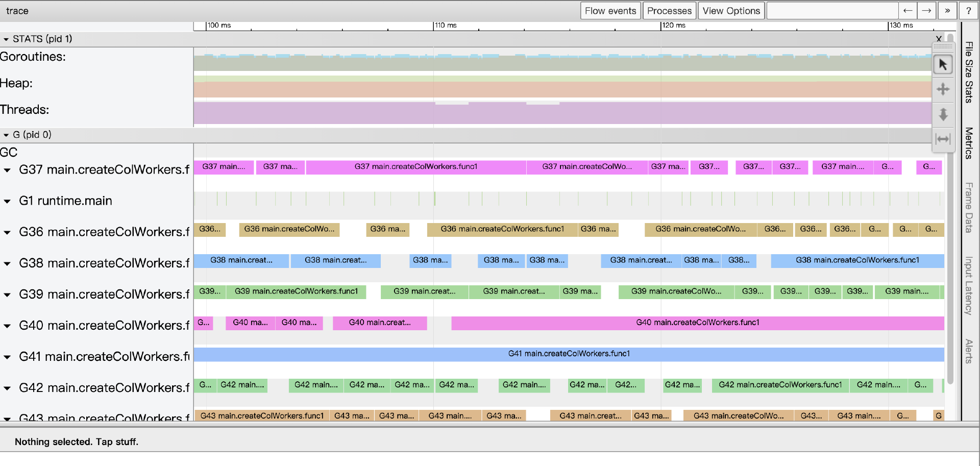This screenshot has width=980, height=466.
Task: Open help with the question mark button
Action: coord(968,11)
